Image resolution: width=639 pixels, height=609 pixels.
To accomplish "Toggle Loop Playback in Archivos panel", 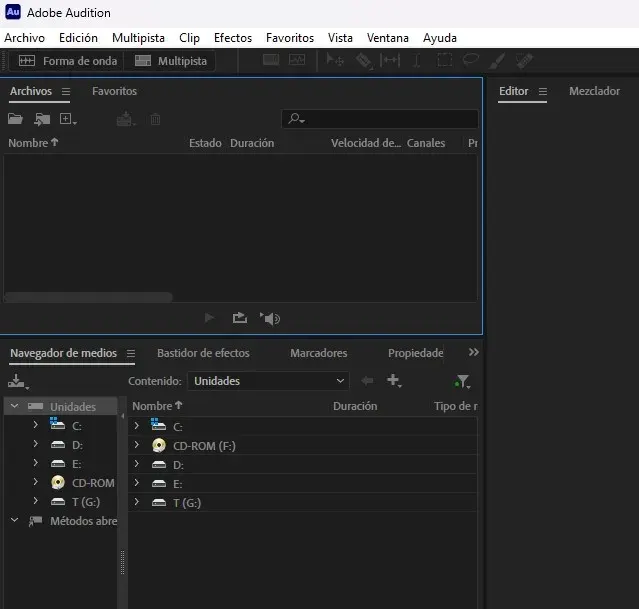I will point(240,318).
